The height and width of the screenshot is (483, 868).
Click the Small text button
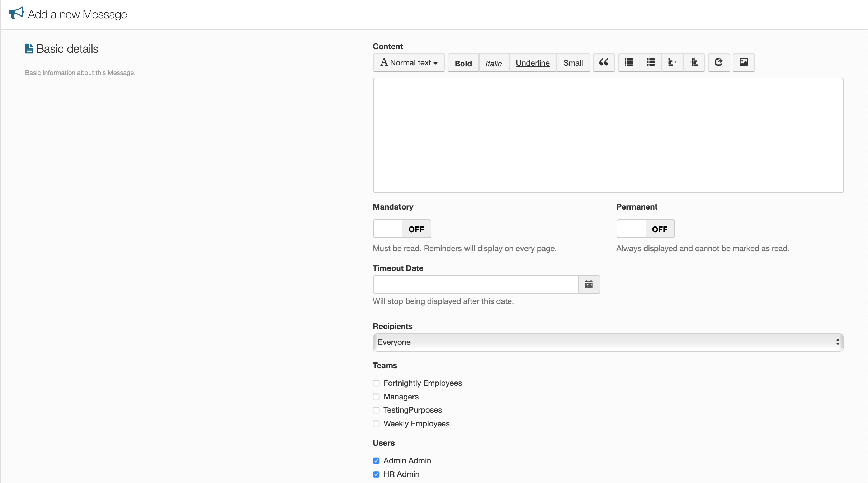click(x=573, y=63)
